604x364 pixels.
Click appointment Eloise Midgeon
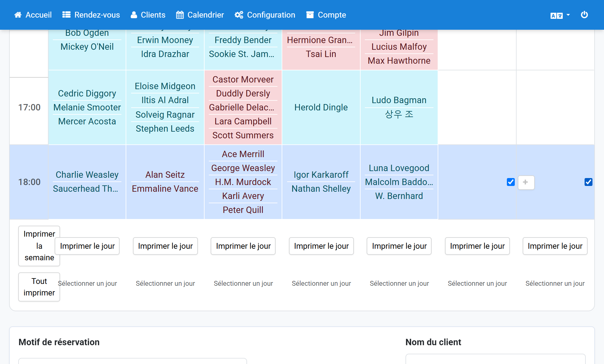click(x=165, y=86)
